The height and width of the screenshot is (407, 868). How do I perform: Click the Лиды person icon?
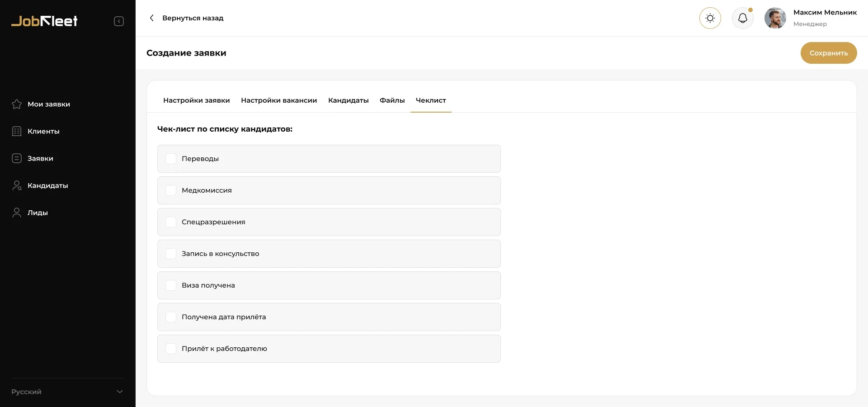pos(17,213)
